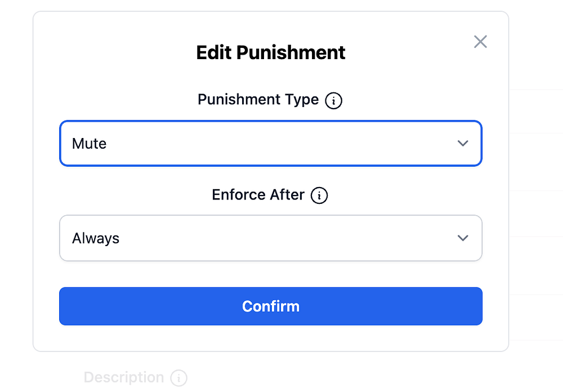This screenshot has height=392, width=563.
Task: Show tooltip for Enforce After field
Action: [x=319, y=195]
